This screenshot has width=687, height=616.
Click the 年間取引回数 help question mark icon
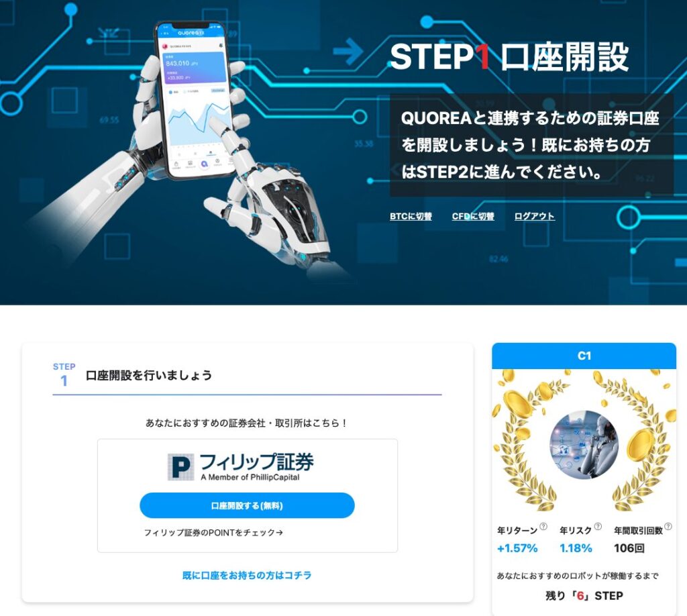coord(668,526)
